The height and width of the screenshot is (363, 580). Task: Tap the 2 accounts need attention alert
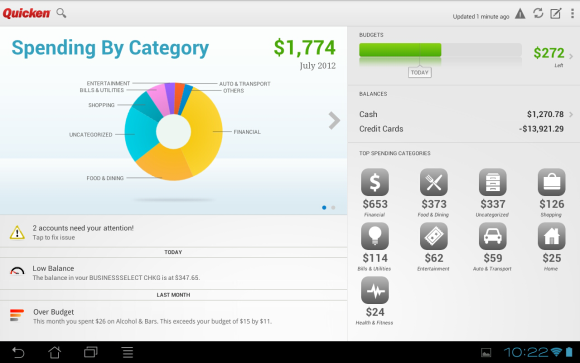pos(173,232)
